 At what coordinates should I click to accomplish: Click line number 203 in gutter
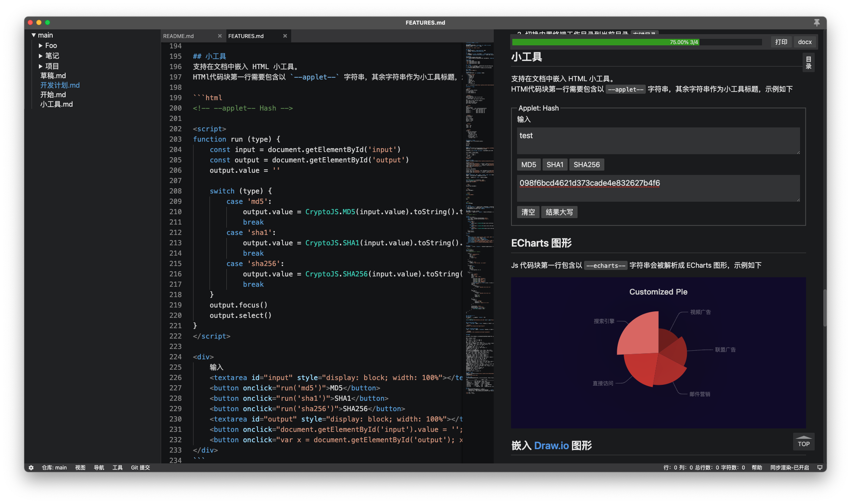click(x=175, y=139)
